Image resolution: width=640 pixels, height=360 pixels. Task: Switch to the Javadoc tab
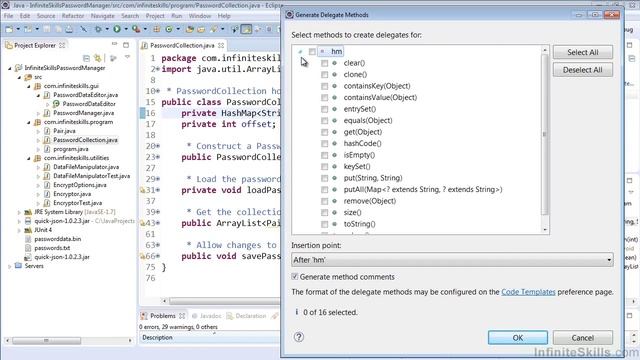pyautogui.click(x=207, y=316)
